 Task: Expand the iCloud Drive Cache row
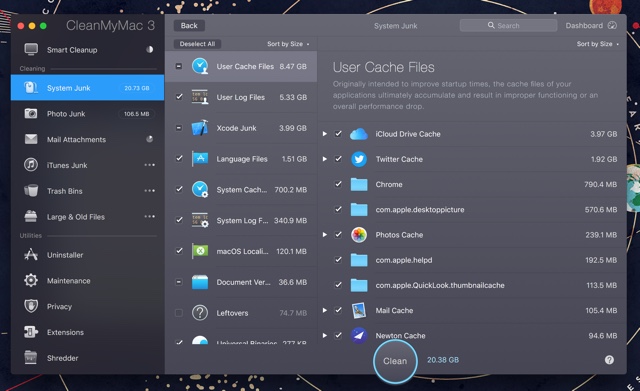(324, 133)
